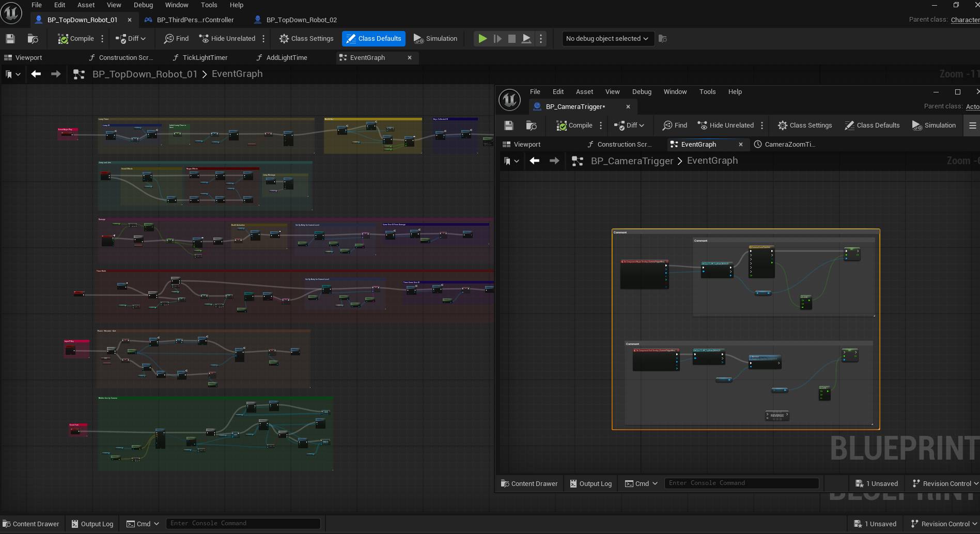Screen dimensions: 980x534
Task: Open the debug object selector dropdown
Action: tap(608, 39)
